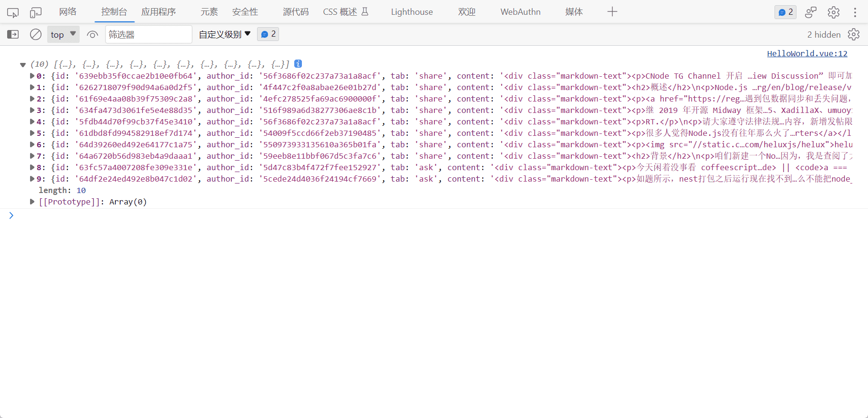Collapse the (10) array output
The height and width of the screenshot is (418, 868).
click(22, 64)
